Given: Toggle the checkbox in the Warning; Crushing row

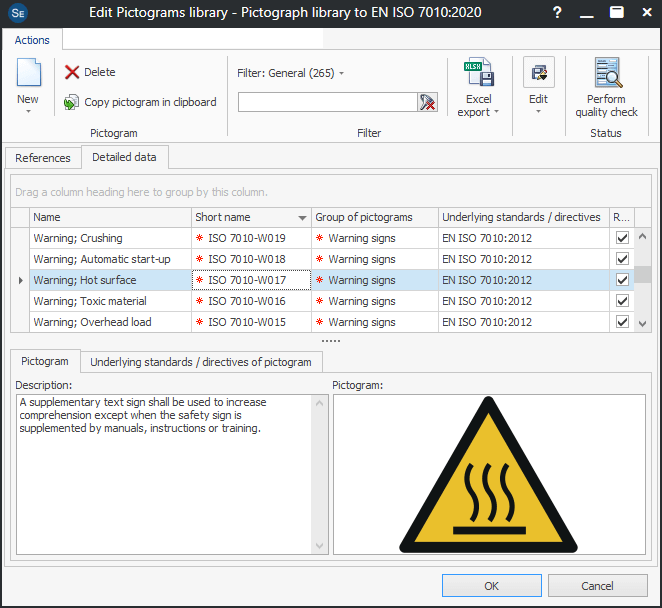Looking at the screenshot, I should (x=622, y=238).
